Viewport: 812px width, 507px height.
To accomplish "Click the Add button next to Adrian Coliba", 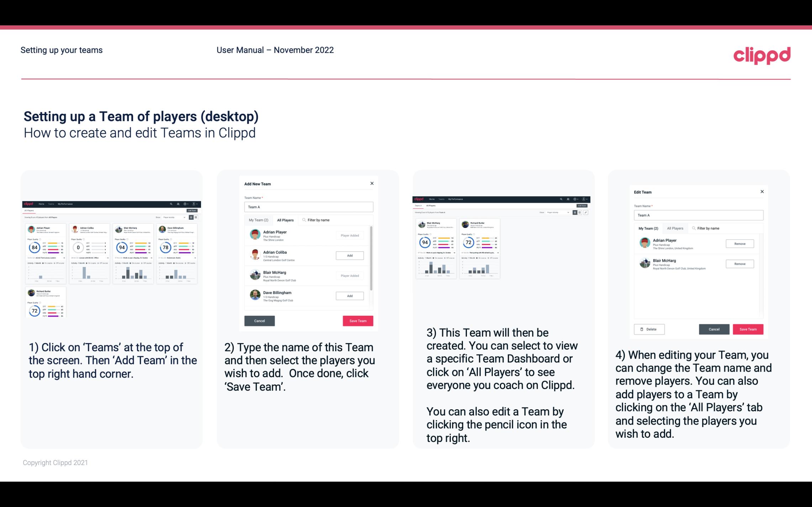I will pos(349,255).
